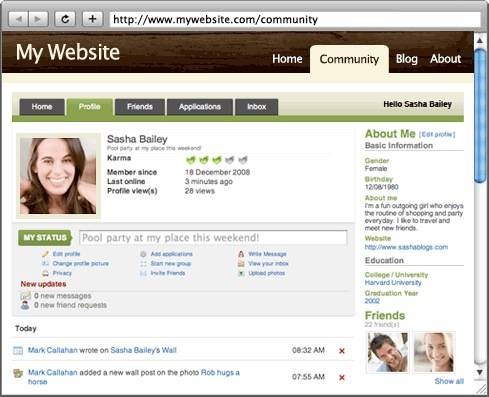
Task: Open the Home site navigation tab
Action: [x=287, y=59]
